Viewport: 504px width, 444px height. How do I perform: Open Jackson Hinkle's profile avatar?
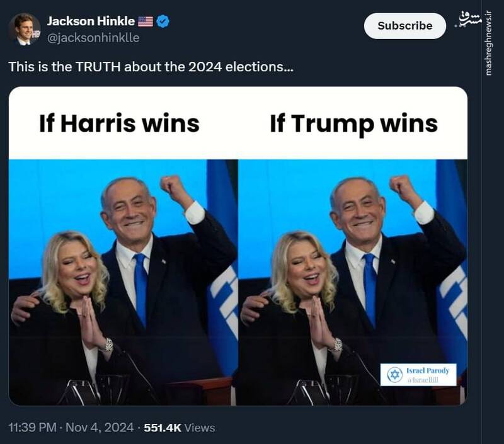pyautogui.click(x=25, y=29)
